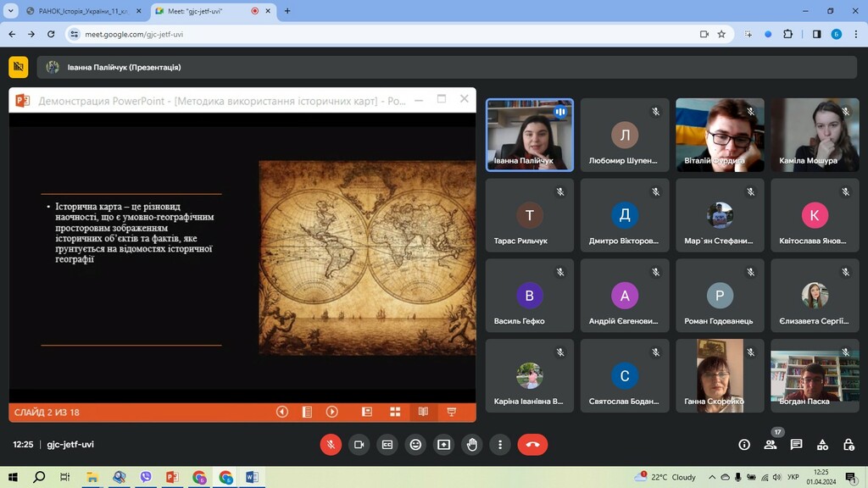Open meeting details info icon
Viewport: 868px width, 488px height.
744,444
